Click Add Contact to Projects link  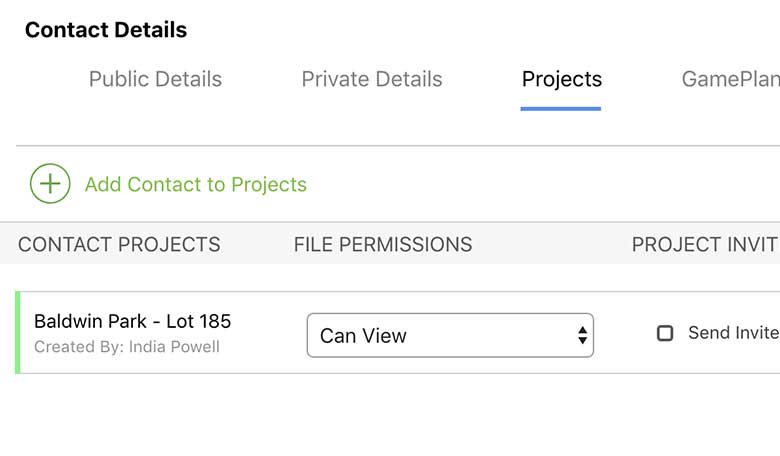195,184
